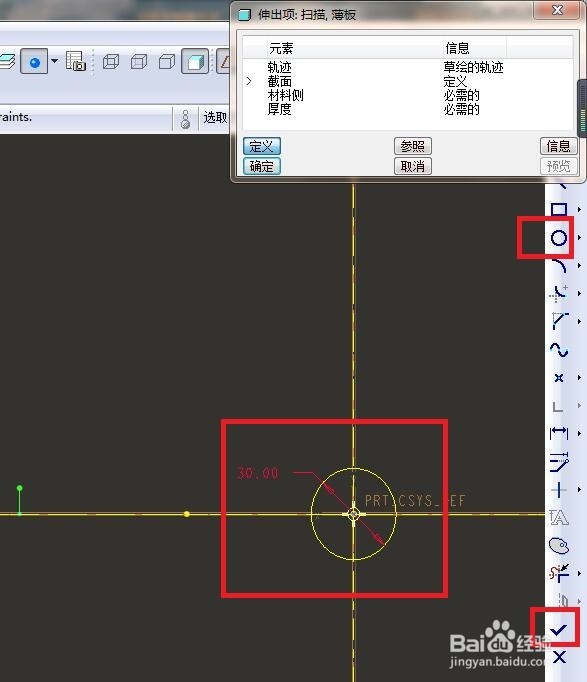Screen dimensions: 587x682
Task: Quit the sketch with the X icon
Action: coord(559,657)
